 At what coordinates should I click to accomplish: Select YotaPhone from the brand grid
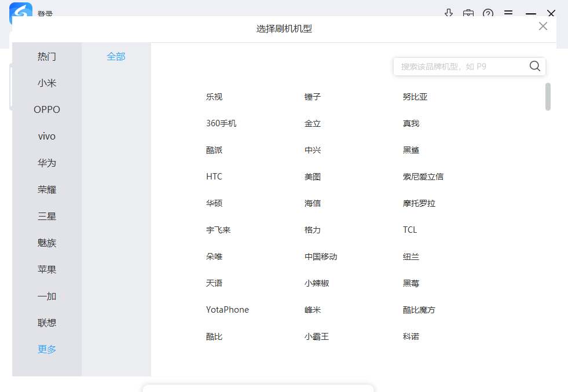coord(227,309)
